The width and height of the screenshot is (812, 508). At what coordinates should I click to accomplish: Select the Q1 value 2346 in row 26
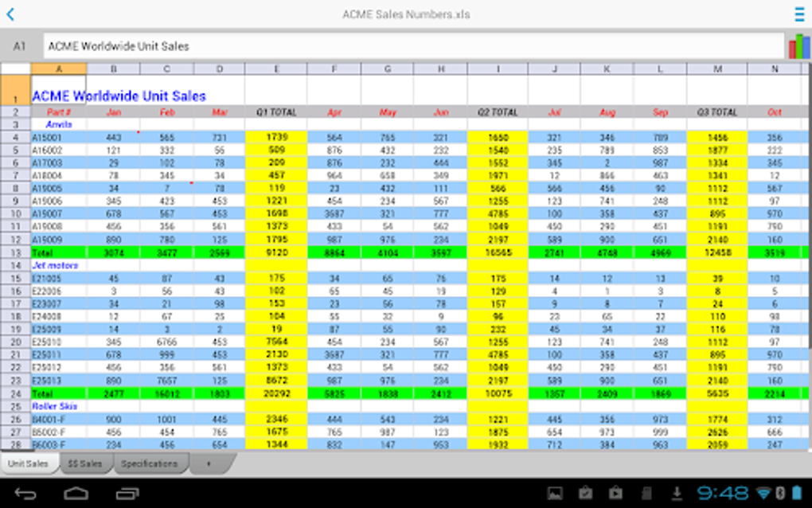click(x=276, y=419)
